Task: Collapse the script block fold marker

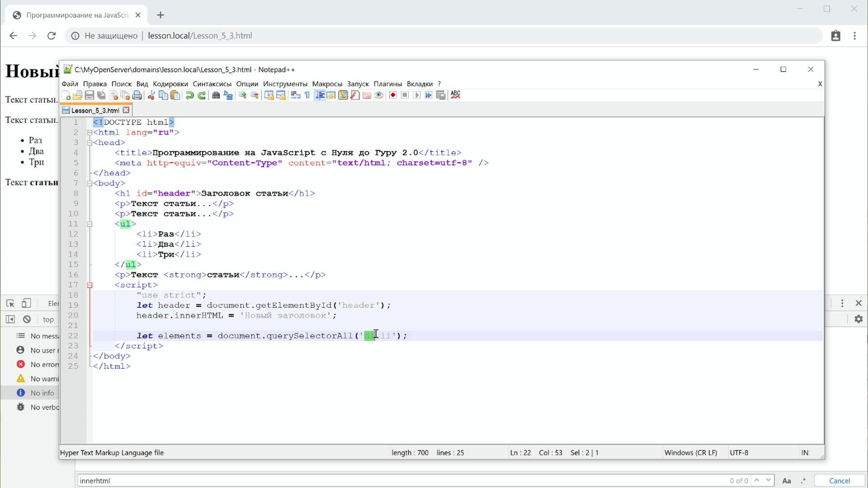Action: 90,285
